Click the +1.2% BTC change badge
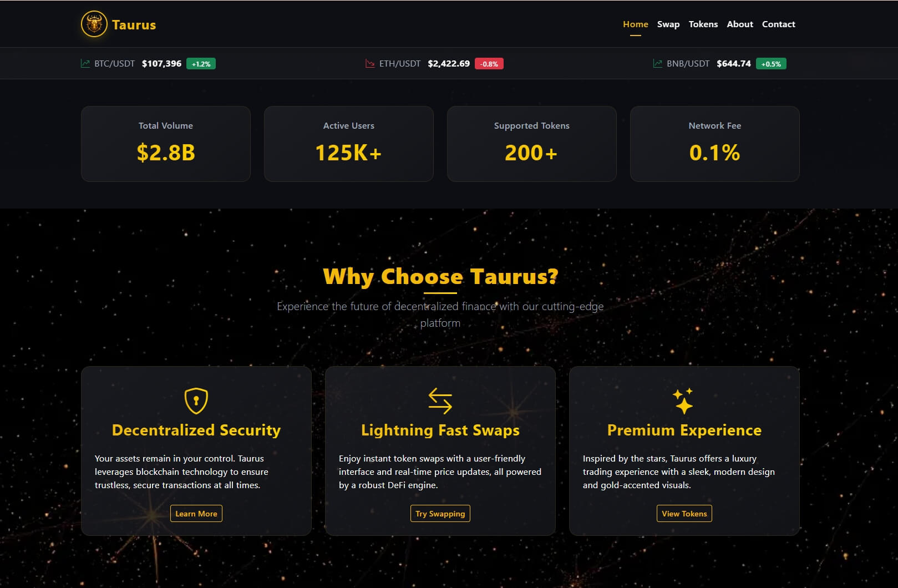898x588 pixels. [201, 64]
